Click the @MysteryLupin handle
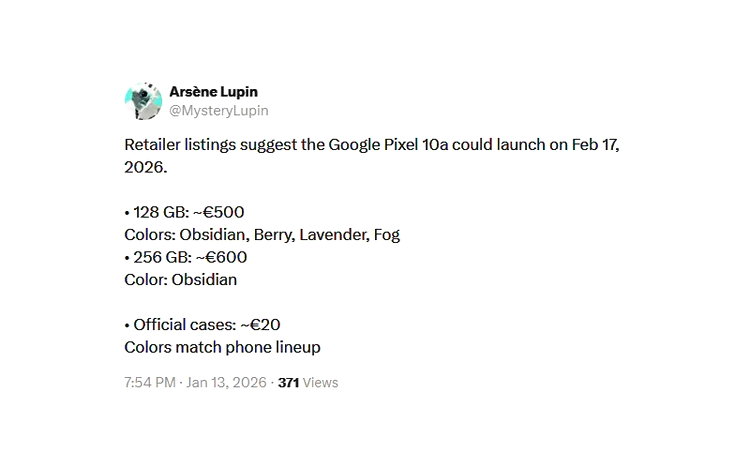The height and width of the screenshot is (468, 750). pos(218,111)
